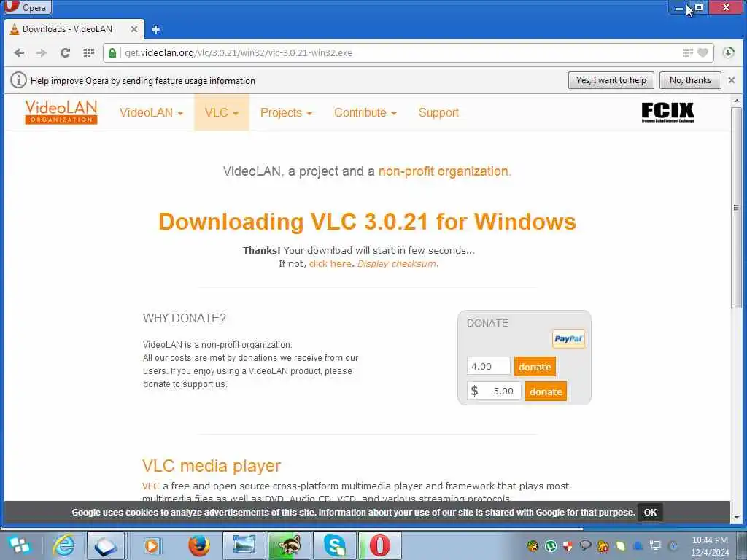Reload the page with the refresh icon
747x560 pixels.
(65, 52)
